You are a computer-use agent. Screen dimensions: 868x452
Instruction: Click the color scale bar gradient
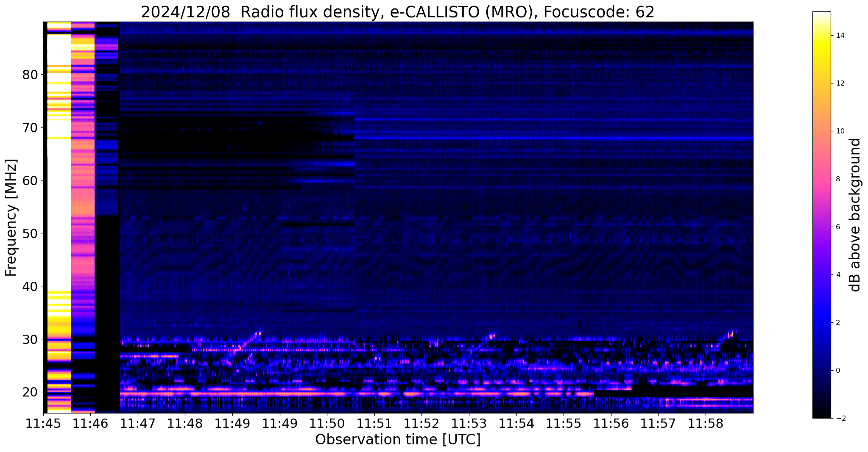point(821,215)
